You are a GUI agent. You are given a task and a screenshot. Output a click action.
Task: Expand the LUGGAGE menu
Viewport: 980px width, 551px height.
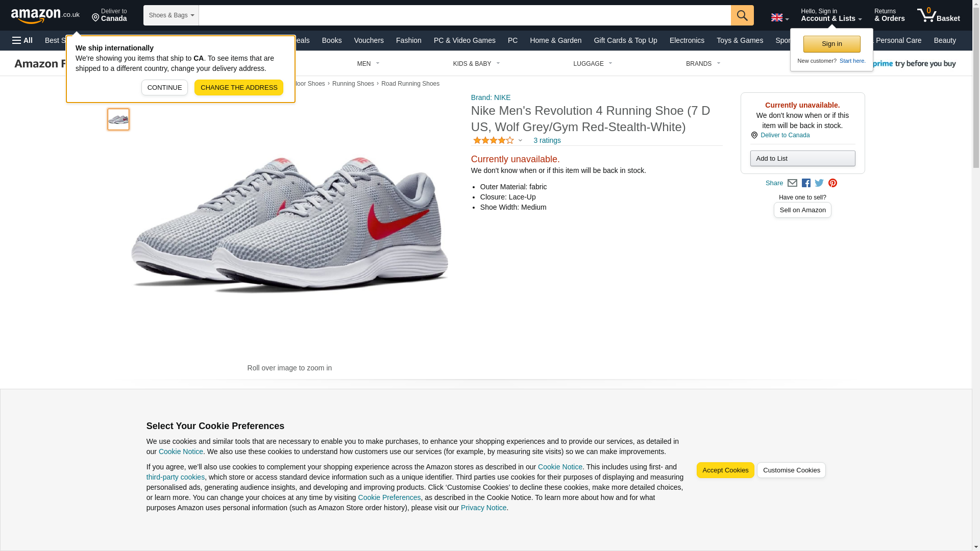click(x=593, y=64)
